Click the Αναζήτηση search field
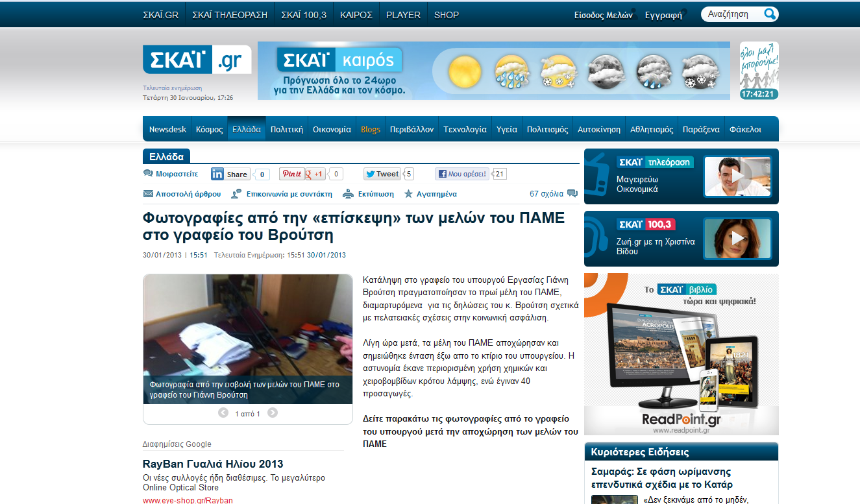 tap(730, 14)
